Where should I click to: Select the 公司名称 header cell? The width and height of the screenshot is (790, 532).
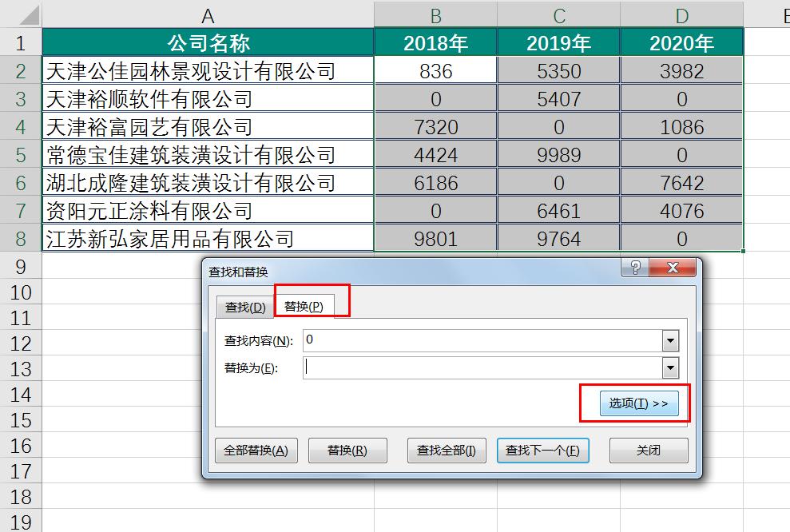coord(208,43)
